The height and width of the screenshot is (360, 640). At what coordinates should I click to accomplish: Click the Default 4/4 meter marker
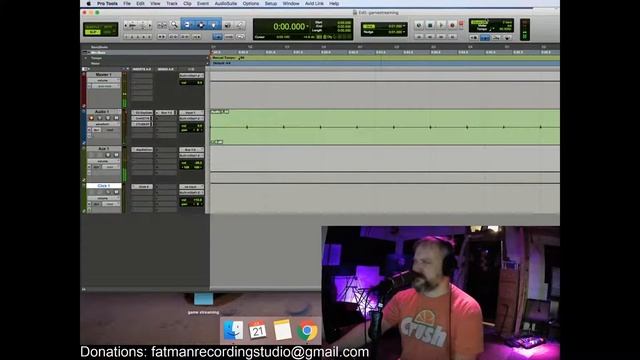[222, 63]
